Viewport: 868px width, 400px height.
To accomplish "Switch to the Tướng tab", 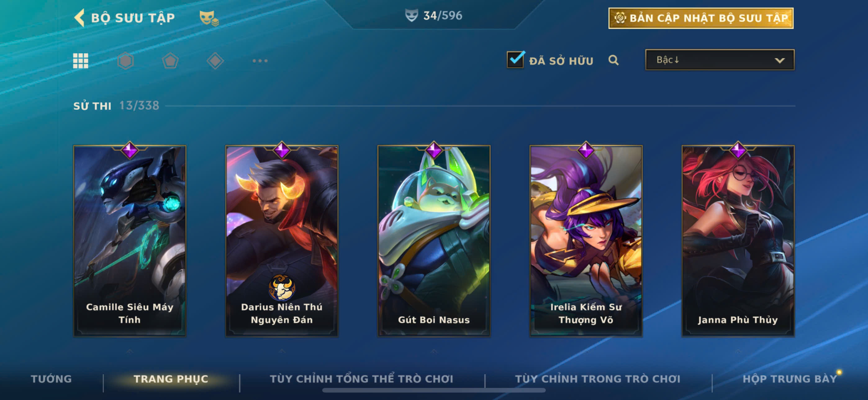I will [51, 379].
